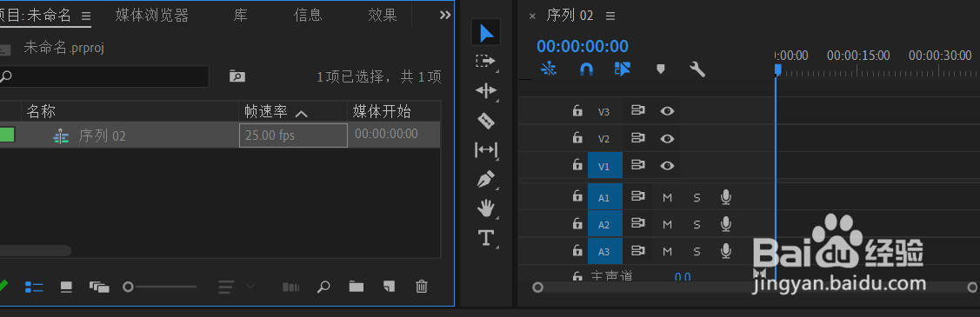Open the project panel hamburger menu
The image size is (980, 317).
[86, 16]
